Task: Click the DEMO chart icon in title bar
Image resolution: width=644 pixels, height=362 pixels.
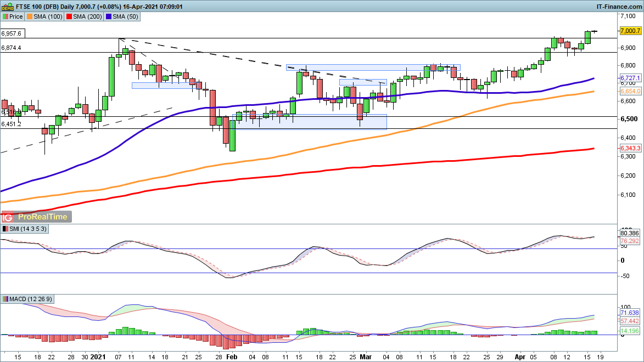Action: click(x=7, y=7)
